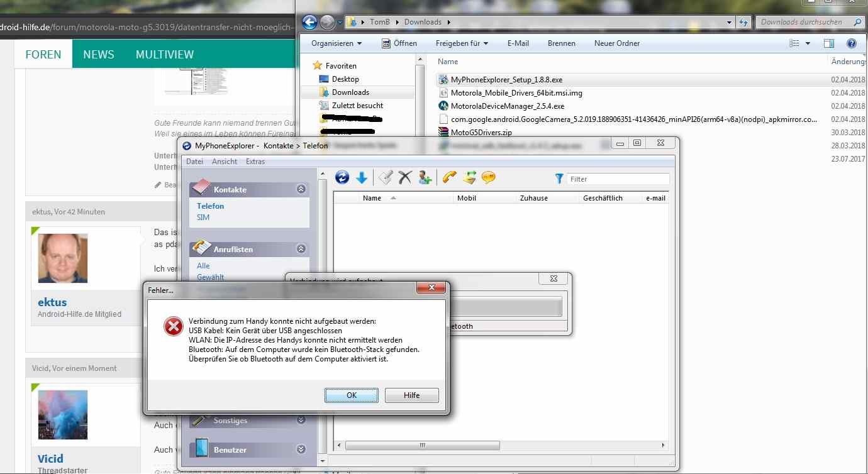This screenshot has height=474, width=868.
Task: Select Telefon under Kontakte
Action: [x=211, y=206]
